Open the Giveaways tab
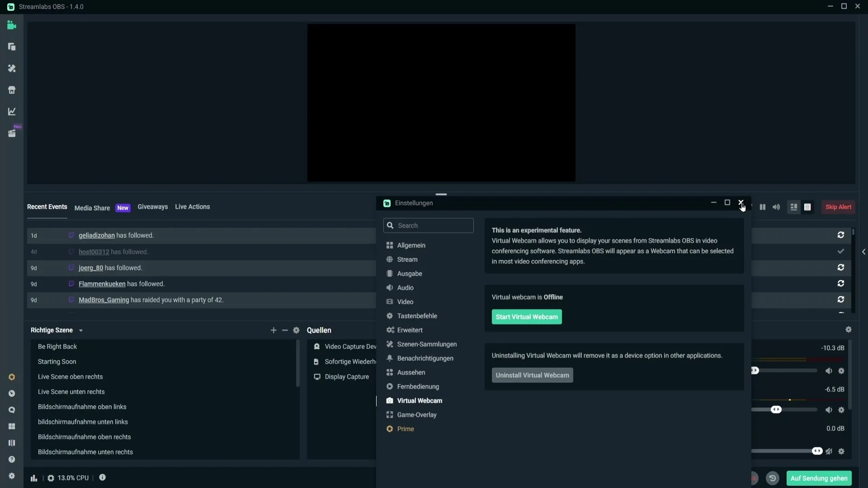The width and height of the screenshot is (868, 488). click(153, 207)
